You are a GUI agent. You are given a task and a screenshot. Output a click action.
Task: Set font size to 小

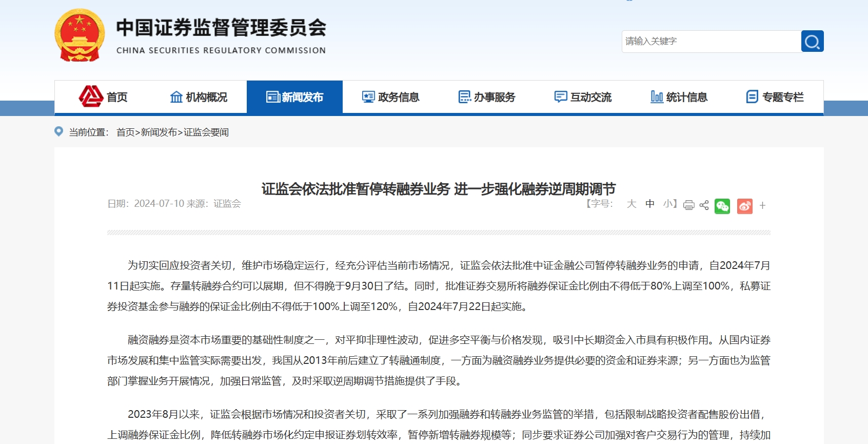pyautogui.click(x=668, y=204)
